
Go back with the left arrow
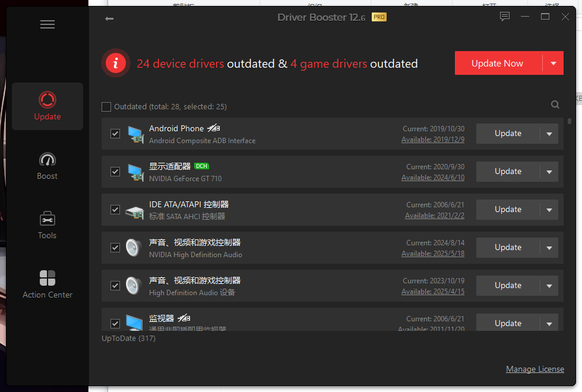(109, 18)
